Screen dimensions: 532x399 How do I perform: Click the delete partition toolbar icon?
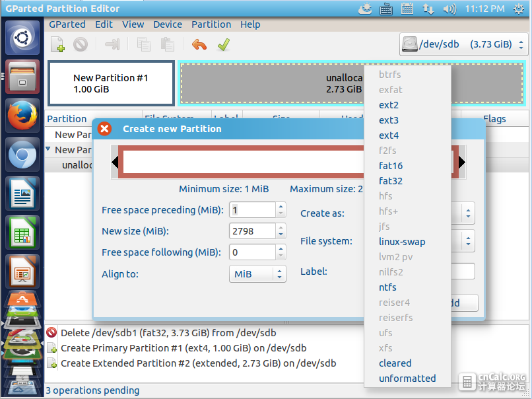[x=81, y=44]
